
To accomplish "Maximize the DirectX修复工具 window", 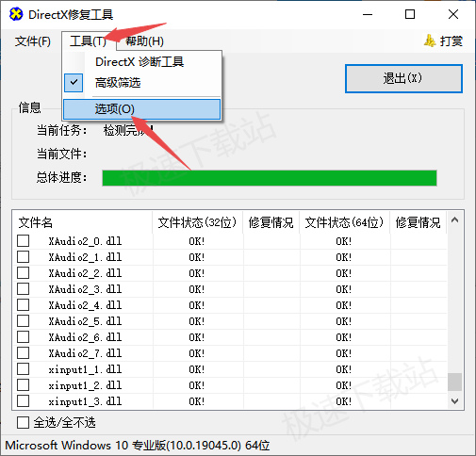I will point(410,14).
